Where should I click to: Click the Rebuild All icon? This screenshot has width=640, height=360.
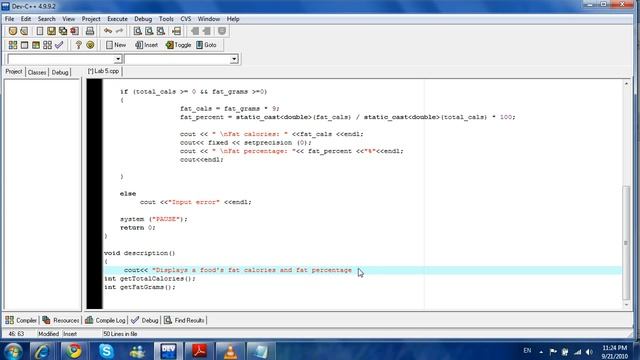point(47,45)
